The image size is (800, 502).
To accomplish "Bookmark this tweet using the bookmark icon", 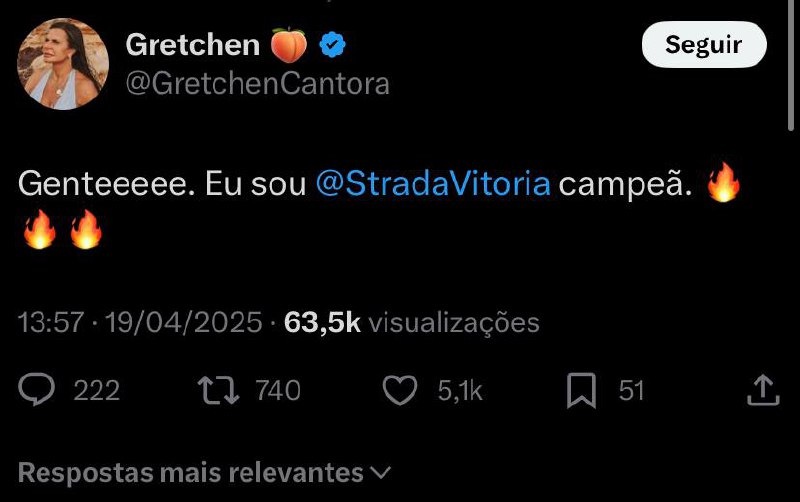I will (x=581, y=390).
